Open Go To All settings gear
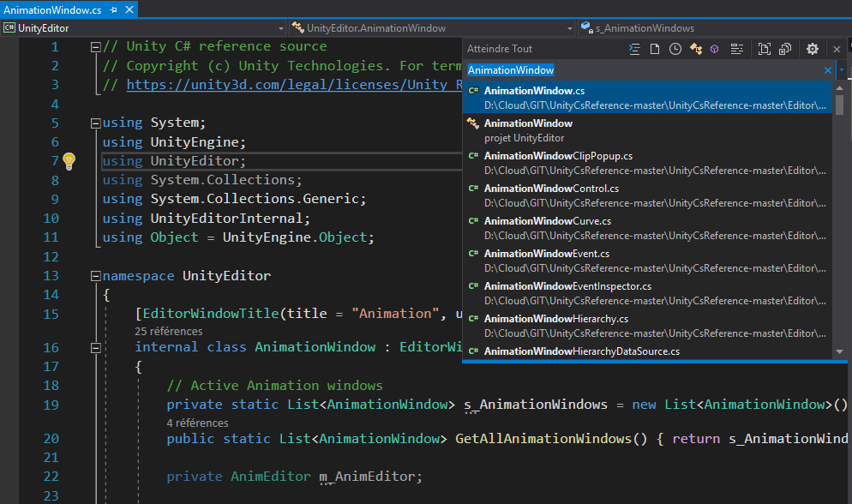The height and width of the screenshot is (504, 852). point(813,49)
